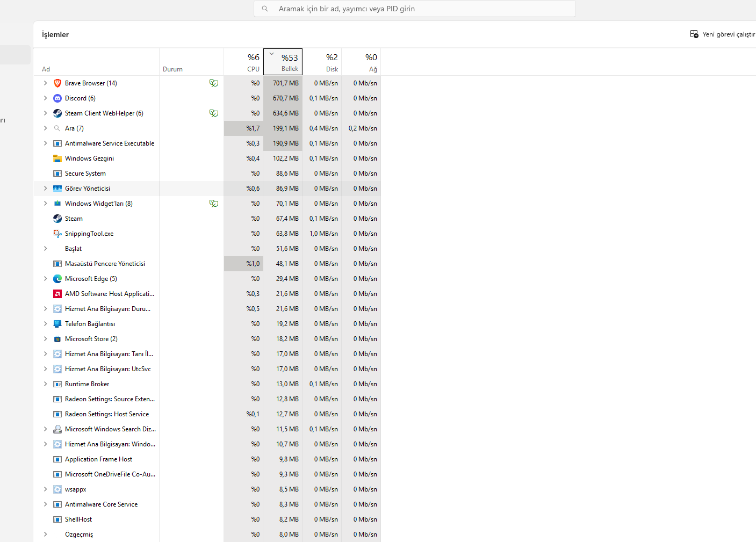
Task: Click the Microsoft Store icon
Action: tap(57, 339)
